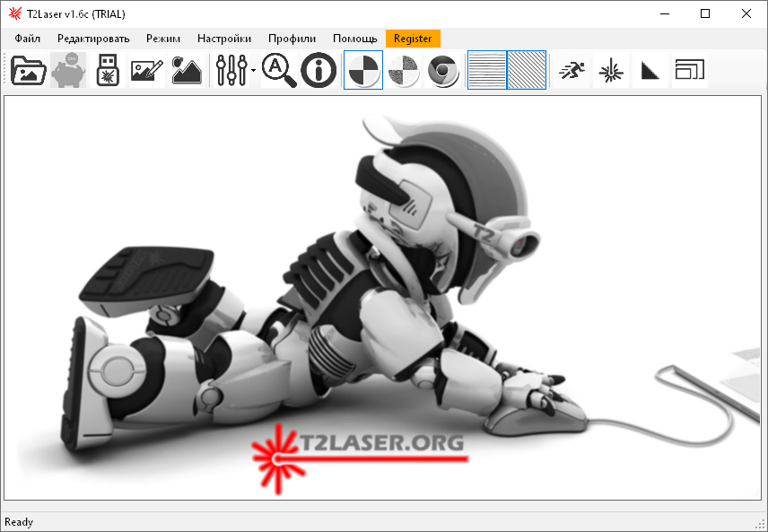The width and height of the screenshot is (768, 532).
Task: Click the window resize grip in status bar
Action: (x=760, y=524)
